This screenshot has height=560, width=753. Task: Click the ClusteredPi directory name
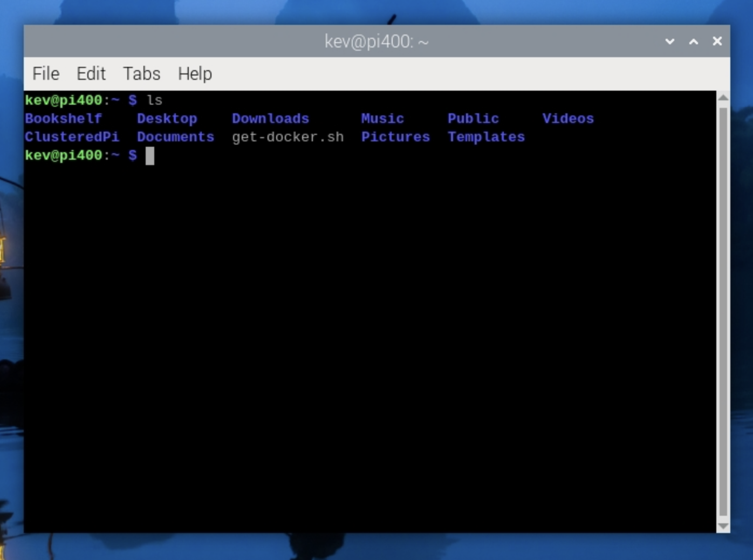pos(72,137)
